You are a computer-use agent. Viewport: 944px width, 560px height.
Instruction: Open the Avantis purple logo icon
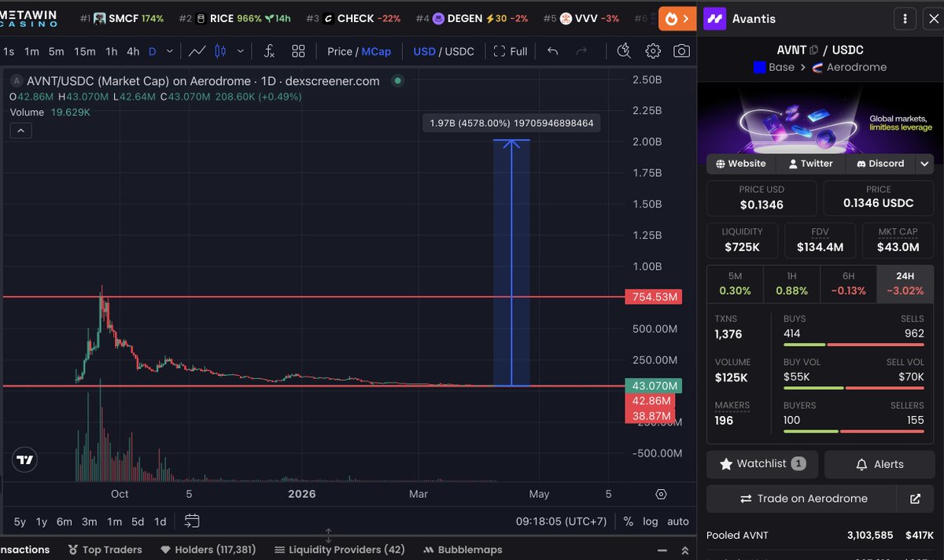coord(715,18)
